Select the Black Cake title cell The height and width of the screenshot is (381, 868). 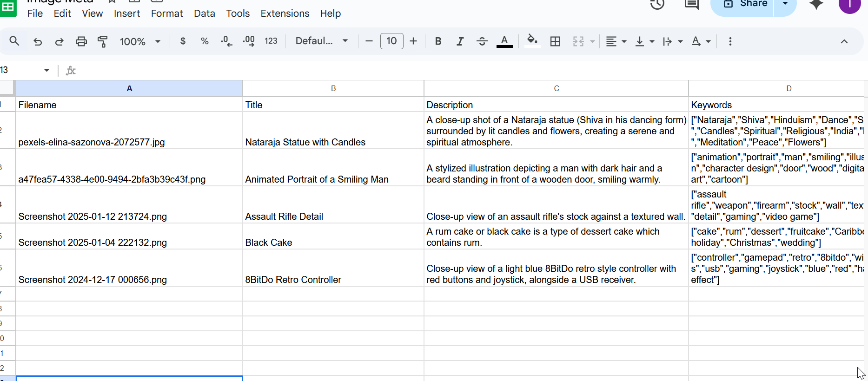click(333, 236)
